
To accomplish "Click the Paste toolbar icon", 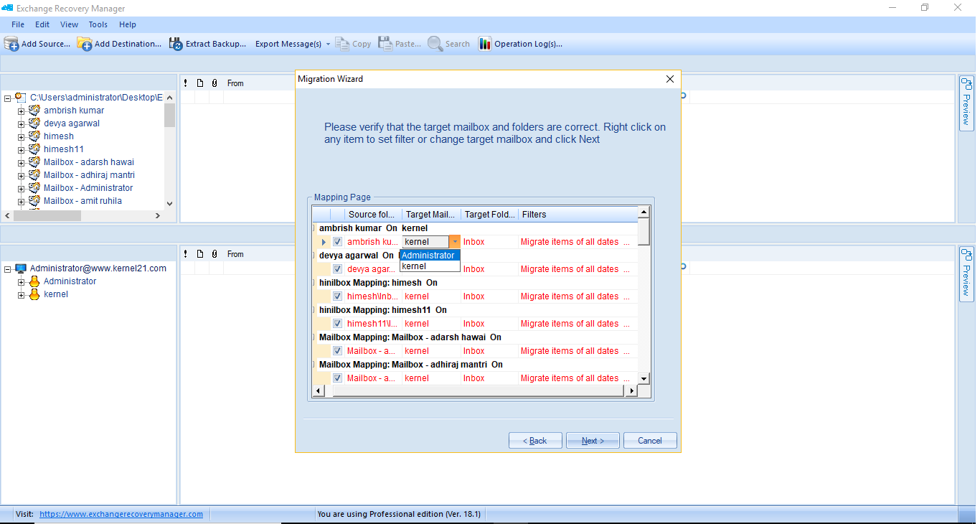I will (x=385, y=44).
